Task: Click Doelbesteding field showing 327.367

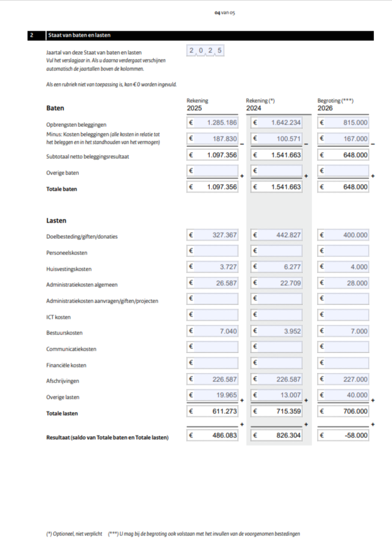Action: tap(212, 235)
